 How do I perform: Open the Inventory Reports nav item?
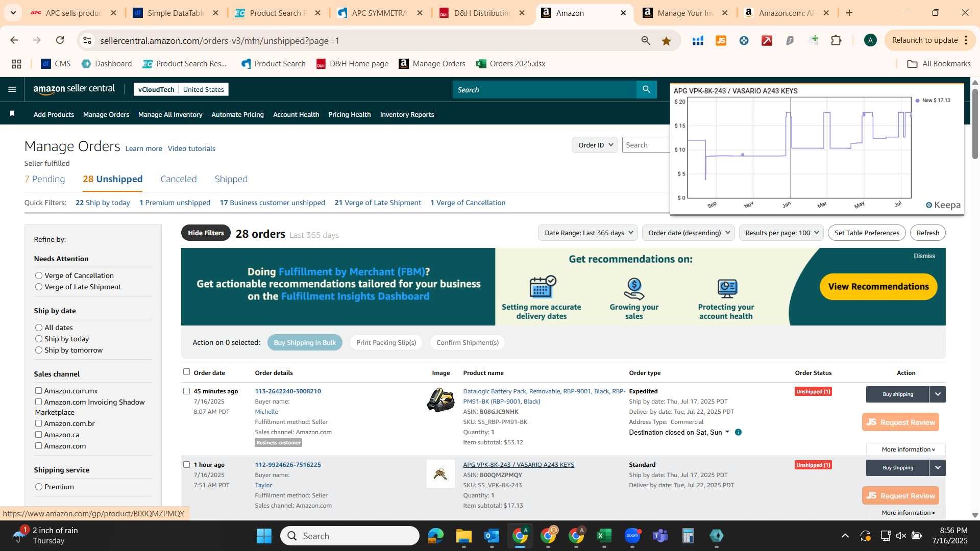point(407,115)
